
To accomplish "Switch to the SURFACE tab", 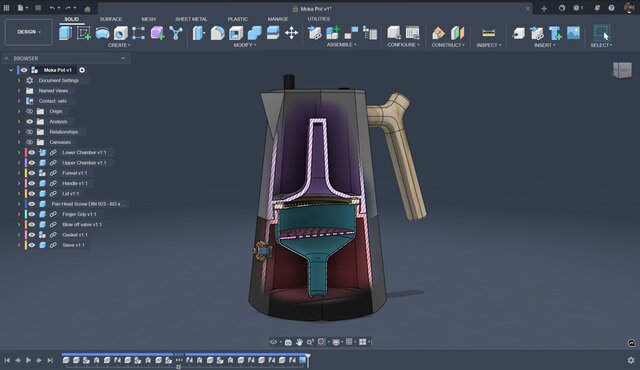I will pos(111,19).
